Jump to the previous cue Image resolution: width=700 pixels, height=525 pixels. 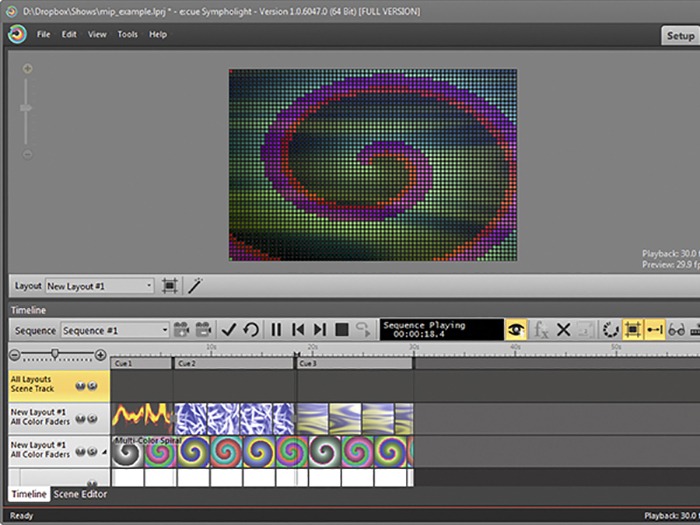(x=298, y=329)
